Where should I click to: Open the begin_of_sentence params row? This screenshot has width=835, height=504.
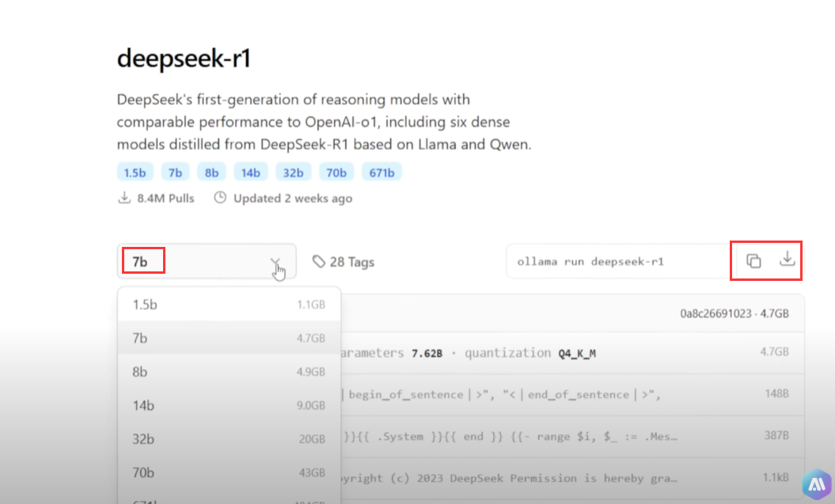[572, 394]
